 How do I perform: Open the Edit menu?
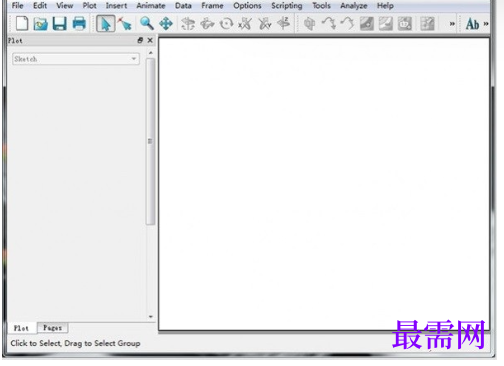40,6
